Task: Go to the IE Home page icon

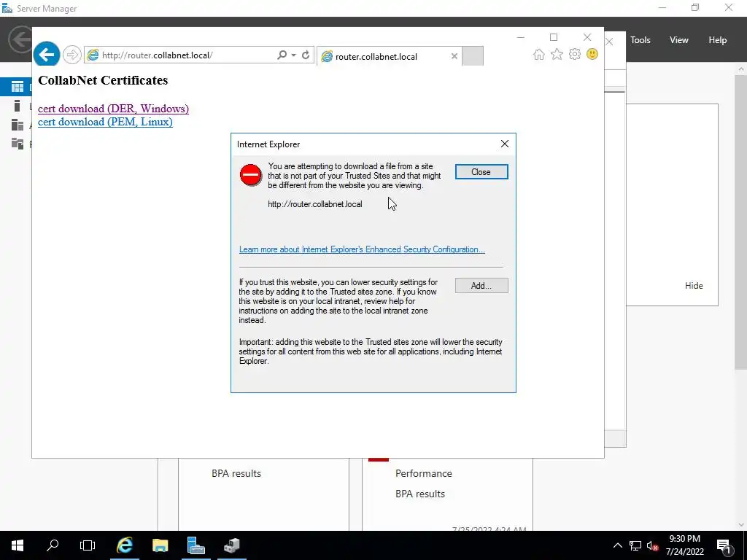Action: (539, 54)
